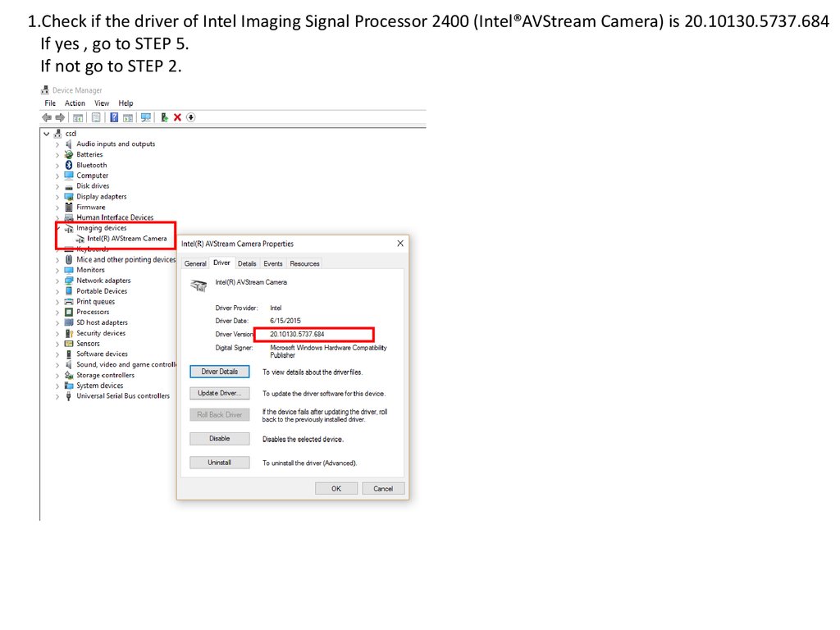Screen dimensions: 840x630
Task: Expand Sound, video and game controllers
Action: point(57,364)
